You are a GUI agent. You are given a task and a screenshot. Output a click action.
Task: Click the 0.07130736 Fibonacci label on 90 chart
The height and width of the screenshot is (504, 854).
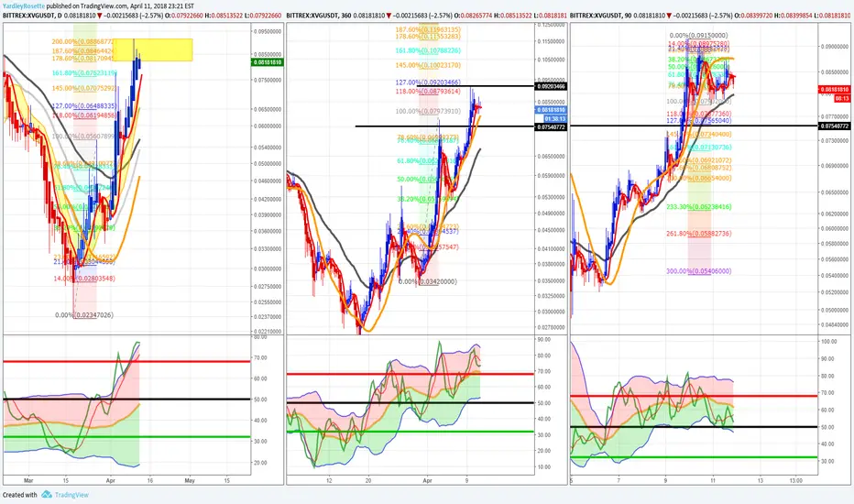[x=699, y=148]
